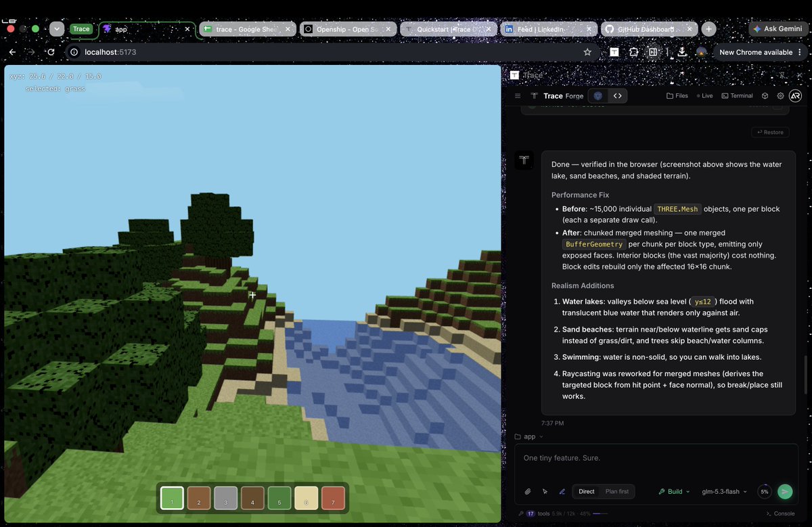Close the app tab

click(187, 29)
